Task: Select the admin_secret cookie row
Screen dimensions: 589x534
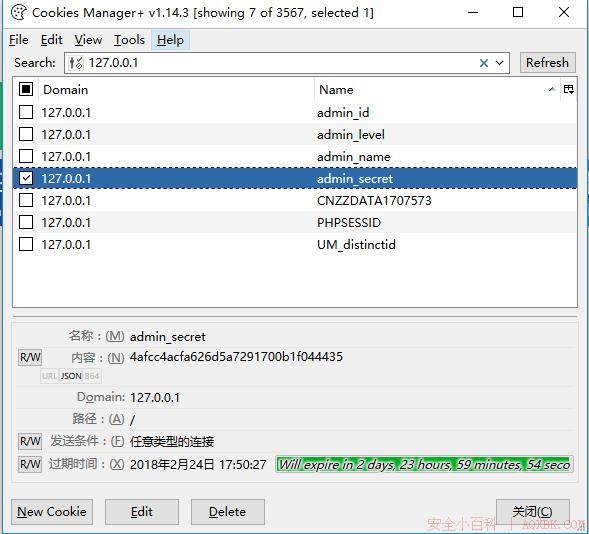Action: (295, 178)
